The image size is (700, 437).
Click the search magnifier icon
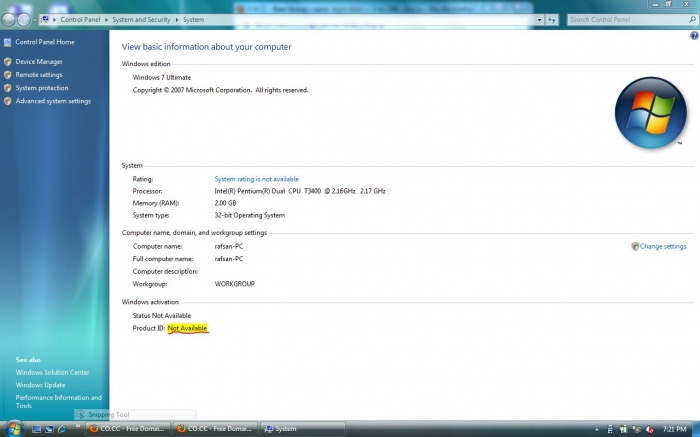click(x=692, y=20)
